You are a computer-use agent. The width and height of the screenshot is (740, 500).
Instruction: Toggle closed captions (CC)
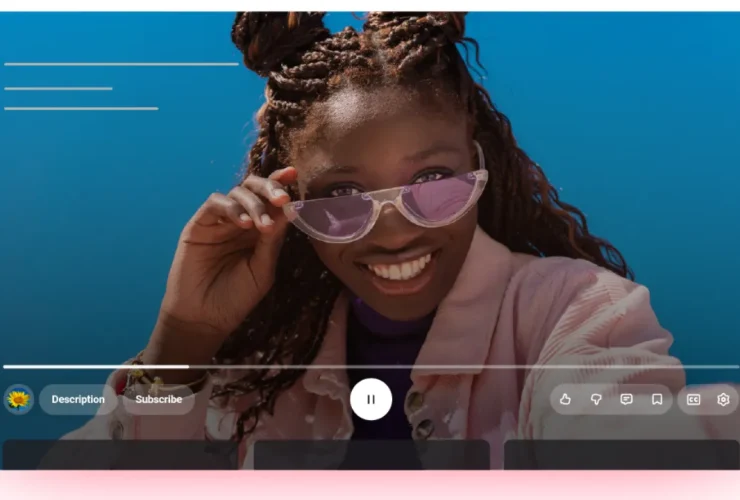(x=693, y=400)
